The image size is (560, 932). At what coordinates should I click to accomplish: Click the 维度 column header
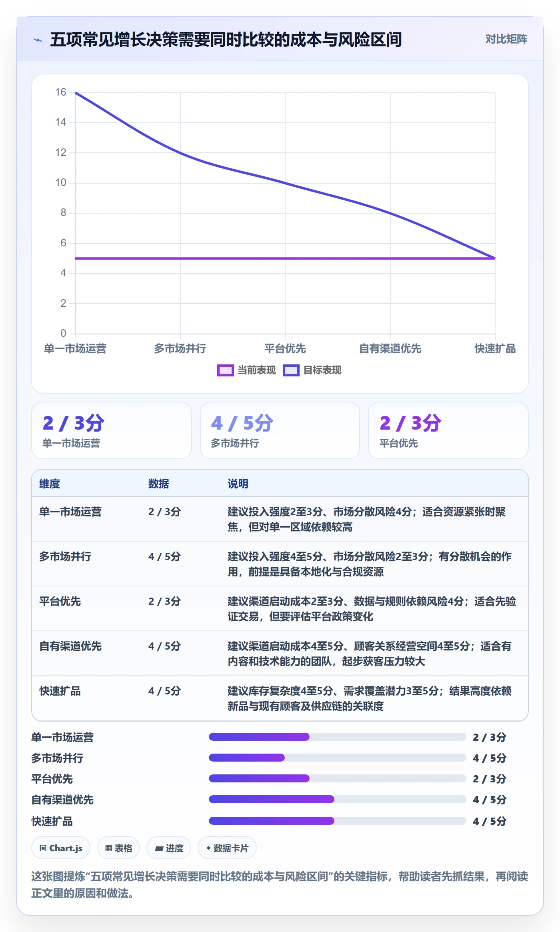click(50, 484)
